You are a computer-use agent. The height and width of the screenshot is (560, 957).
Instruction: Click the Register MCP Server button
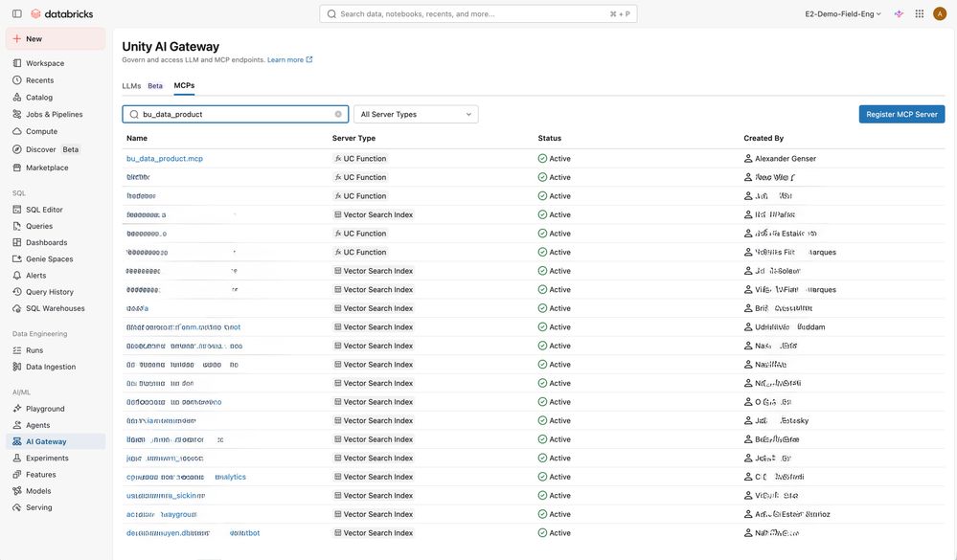point(901,115)
